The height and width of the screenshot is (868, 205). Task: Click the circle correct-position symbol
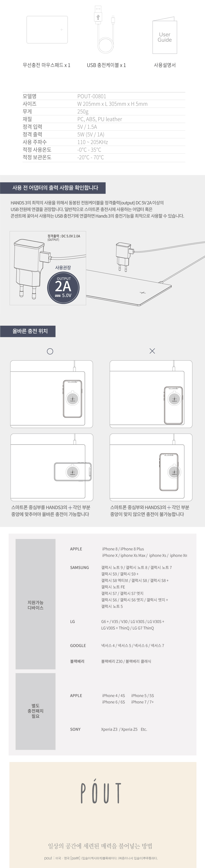tap(50, 351)
